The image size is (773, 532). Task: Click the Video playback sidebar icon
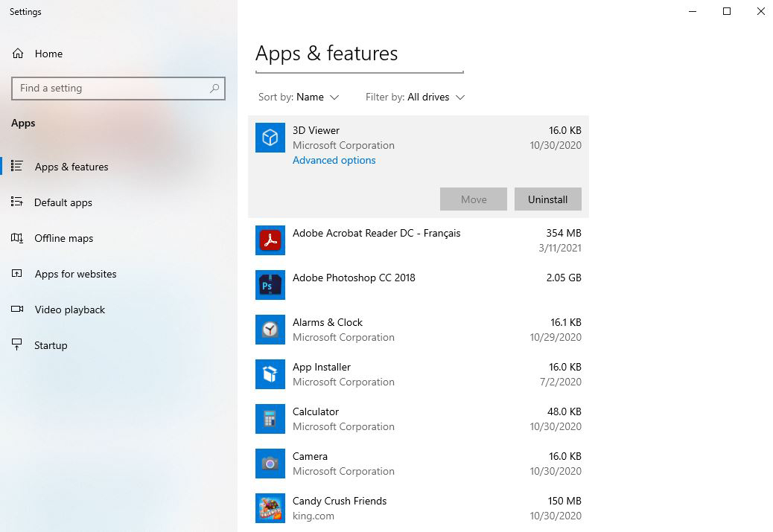pos(17,309)
